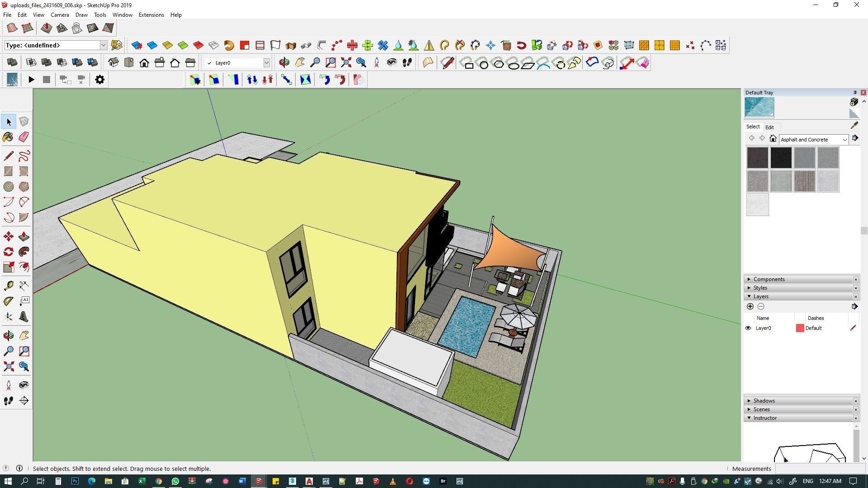The width and height of the screenshot is (868, 488).
Task: Select the Eraser tool
Action: (x=24, y=137)
